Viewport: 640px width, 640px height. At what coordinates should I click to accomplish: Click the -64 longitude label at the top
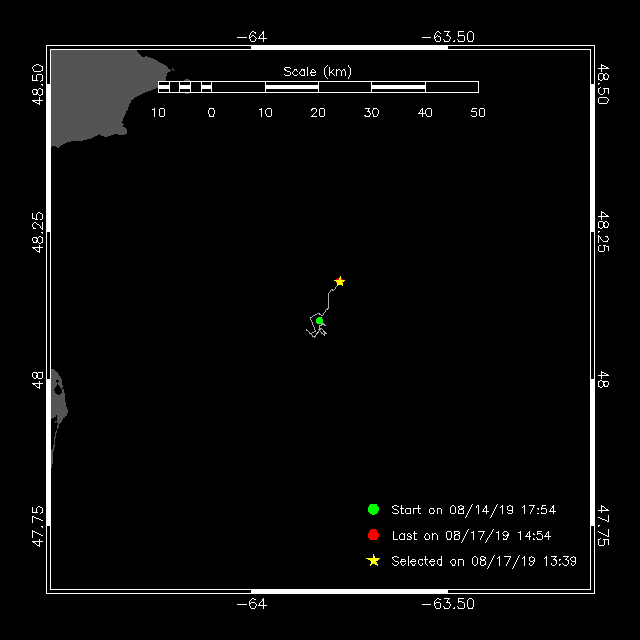click(251, 37)
